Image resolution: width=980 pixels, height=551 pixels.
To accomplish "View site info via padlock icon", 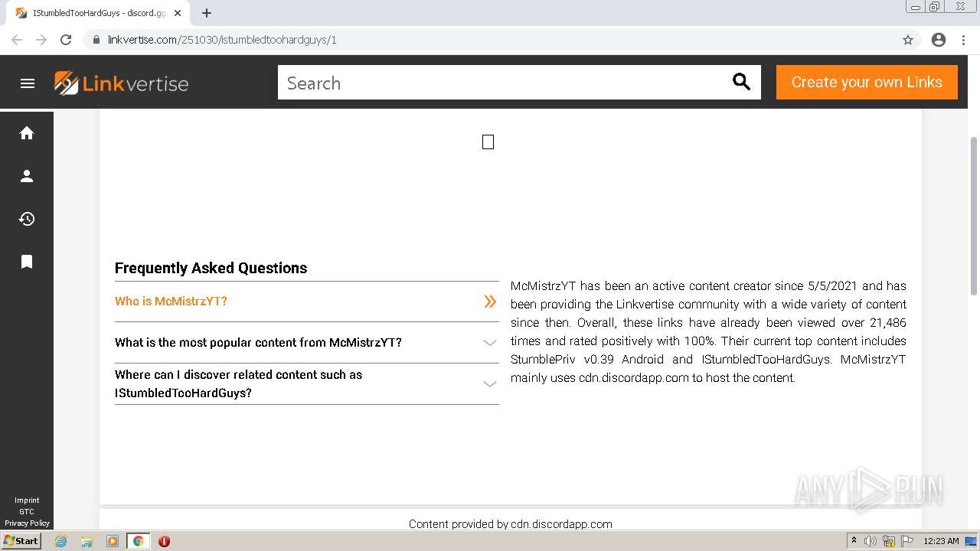I will 96,40.
